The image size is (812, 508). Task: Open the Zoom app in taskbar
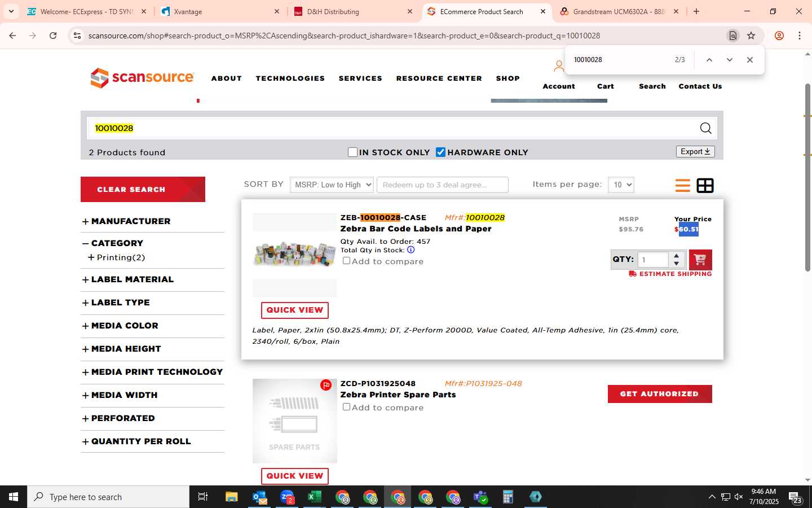click(287, 497)
